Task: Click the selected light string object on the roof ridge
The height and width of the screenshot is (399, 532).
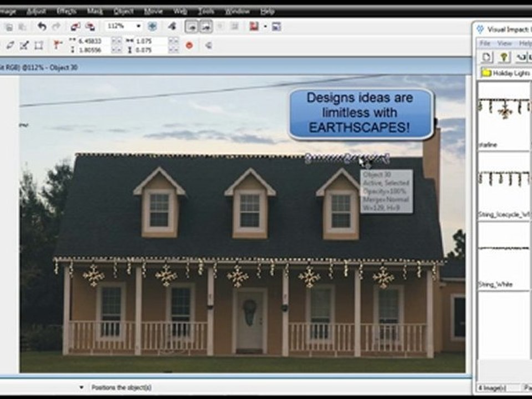Action: (347, 158)
